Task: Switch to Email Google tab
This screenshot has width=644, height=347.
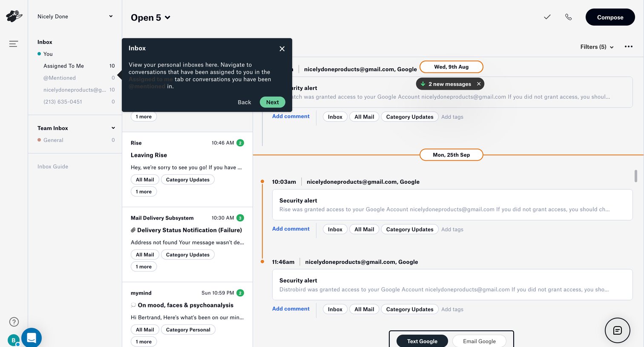Action: coord(479,341)
